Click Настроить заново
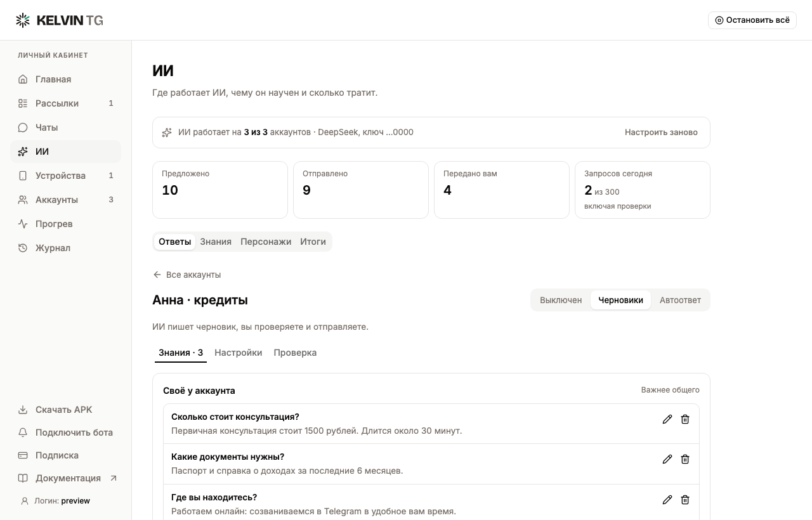812x520 pixels. (661, 133)
